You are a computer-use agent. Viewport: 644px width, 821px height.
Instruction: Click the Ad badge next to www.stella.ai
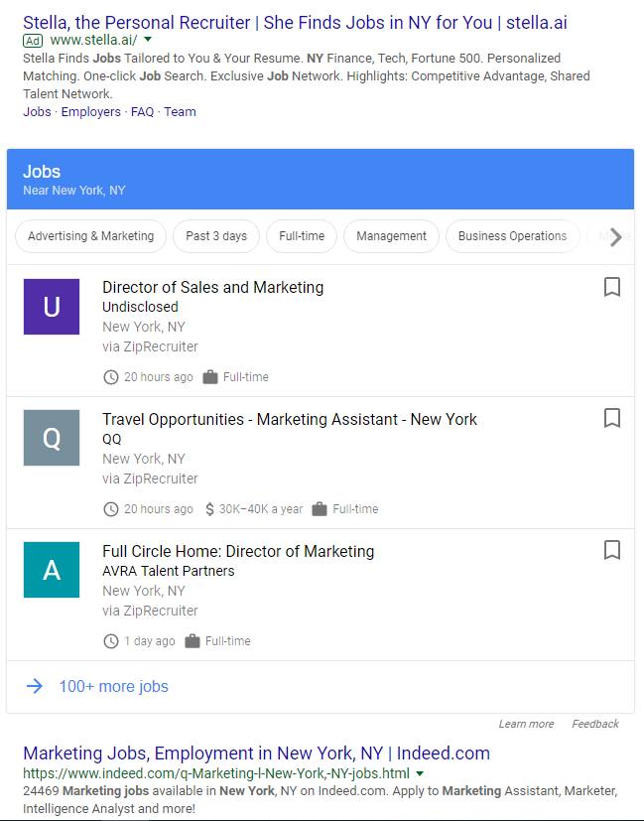click(x=33, y=41)
